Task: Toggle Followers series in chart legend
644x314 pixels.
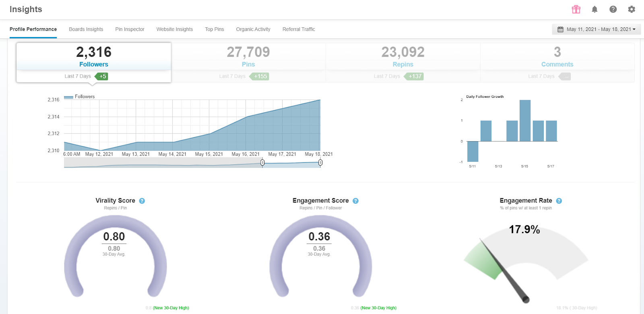Action: [79, 97]
